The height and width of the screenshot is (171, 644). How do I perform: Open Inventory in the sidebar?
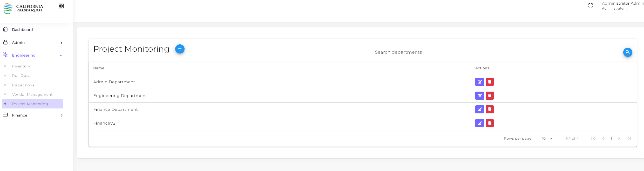(21, 66)
